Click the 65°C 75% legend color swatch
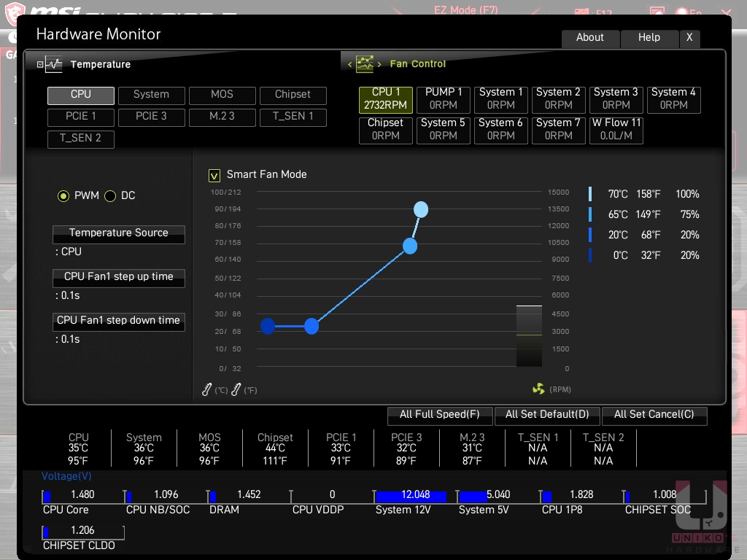 click(x=590, y=214)
